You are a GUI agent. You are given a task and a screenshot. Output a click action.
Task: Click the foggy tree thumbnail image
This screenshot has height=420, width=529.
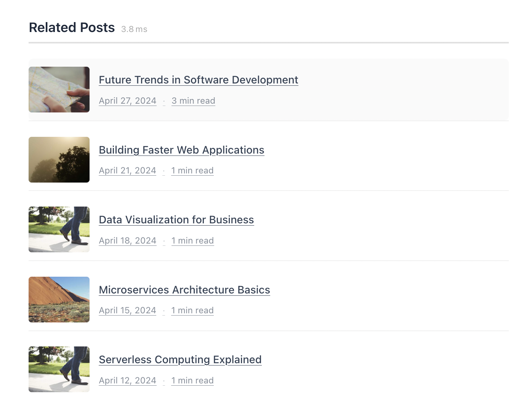(59, 160)
